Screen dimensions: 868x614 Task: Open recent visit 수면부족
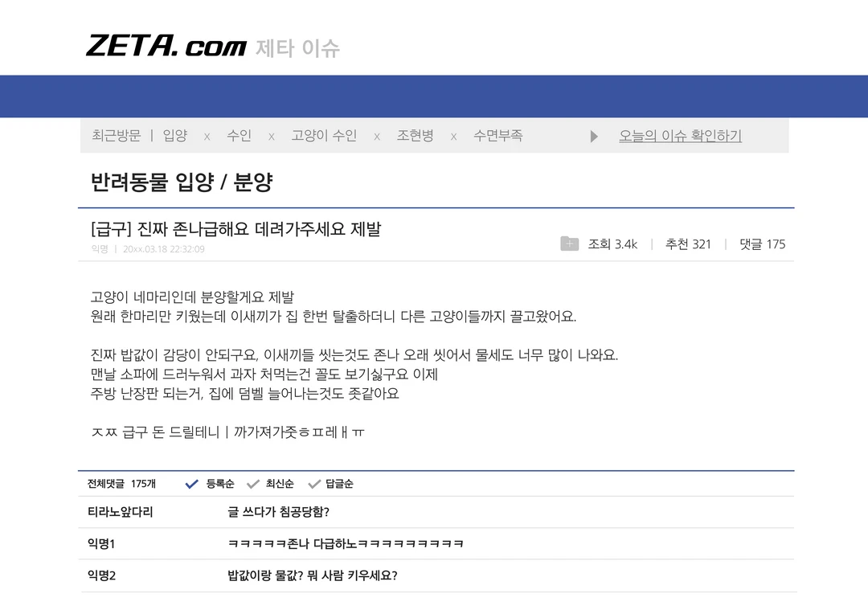[497, 136]
